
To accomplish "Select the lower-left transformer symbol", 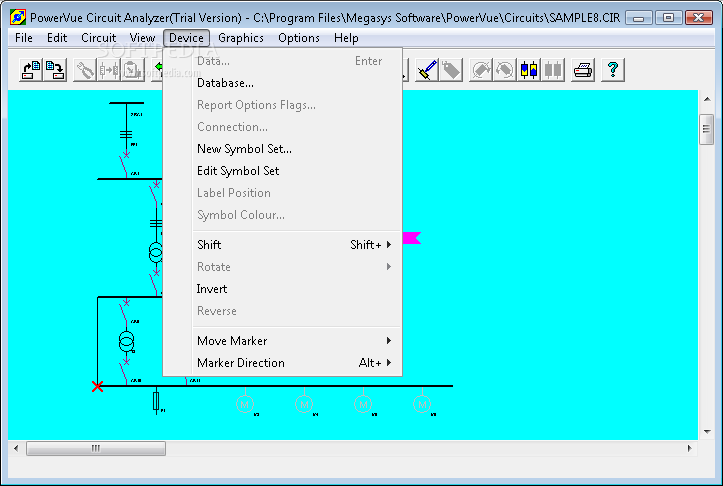I will (126, 342).
